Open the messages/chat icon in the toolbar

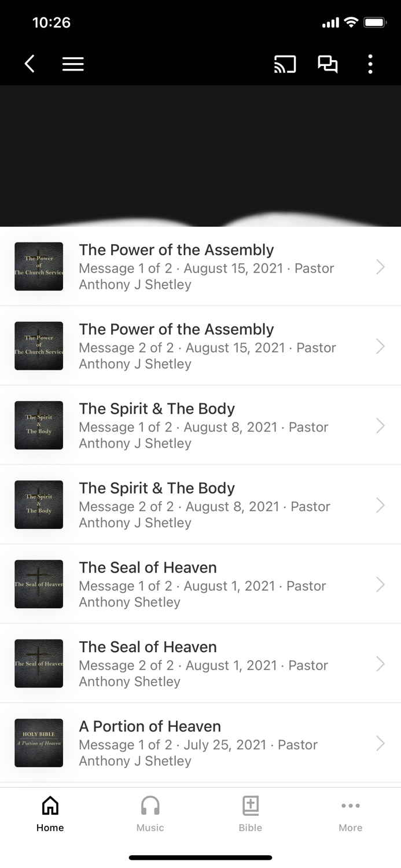click(328, 64)
